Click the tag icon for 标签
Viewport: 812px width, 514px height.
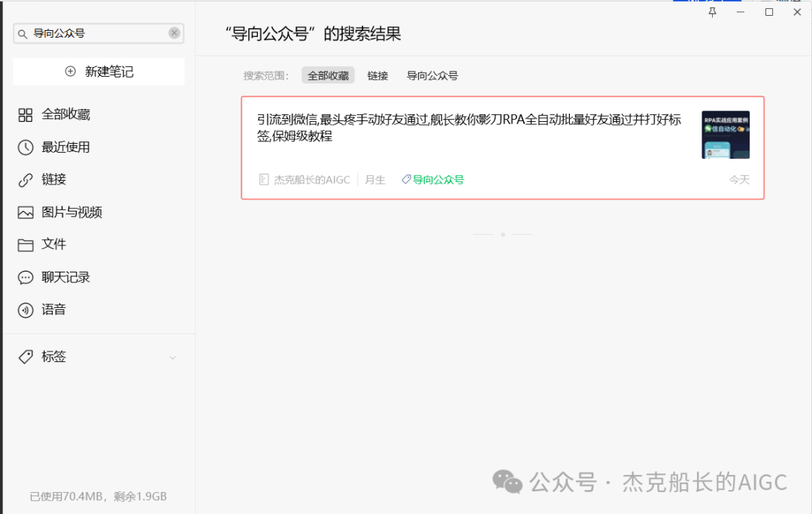coord(26,357)
